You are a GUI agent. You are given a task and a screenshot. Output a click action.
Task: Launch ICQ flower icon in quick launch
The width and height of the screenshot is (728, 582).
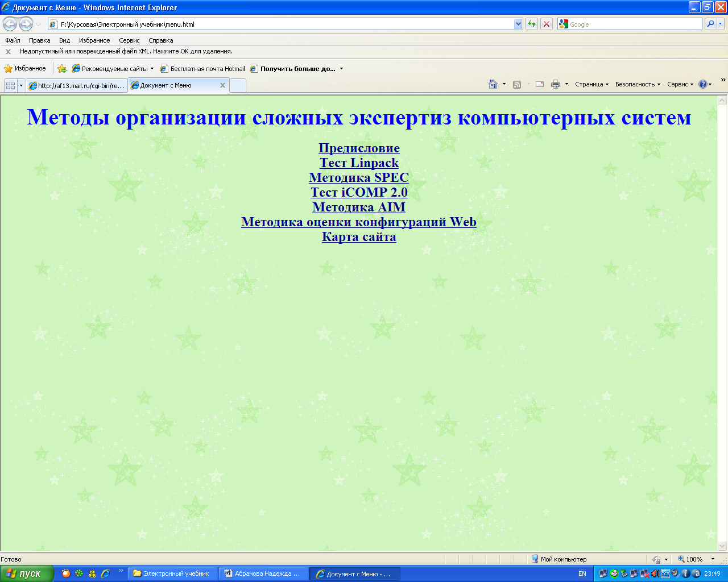[79, 573]
